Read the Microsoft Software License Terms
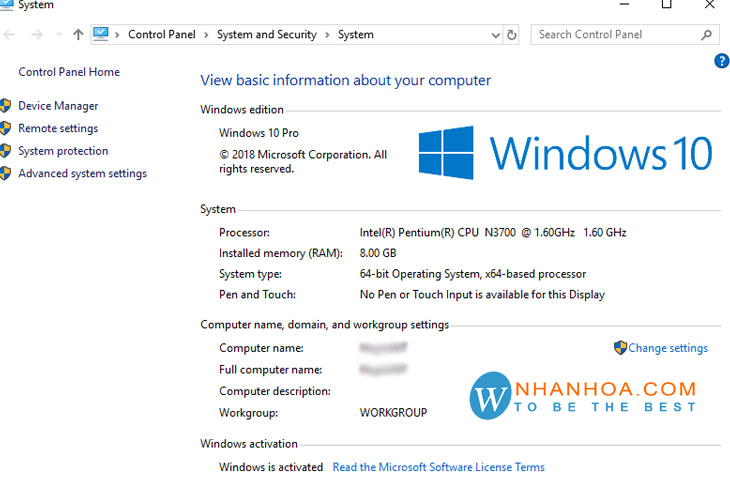 click(x=438, y=467)
